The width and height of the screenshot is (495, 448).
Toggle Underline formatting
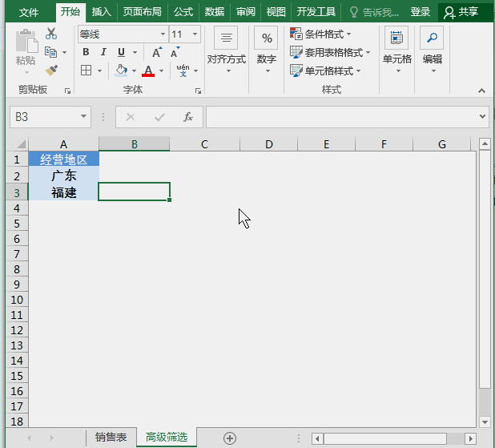[x=121, y=52]
